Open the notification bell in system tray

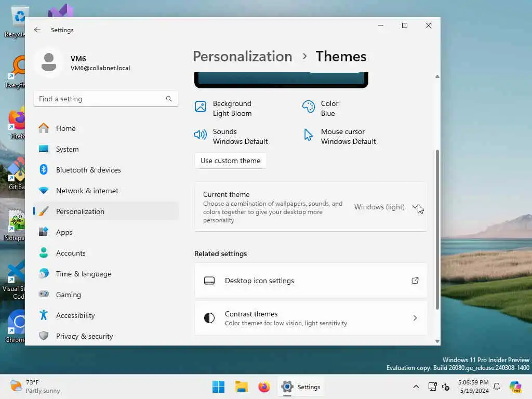pos(497,387)
